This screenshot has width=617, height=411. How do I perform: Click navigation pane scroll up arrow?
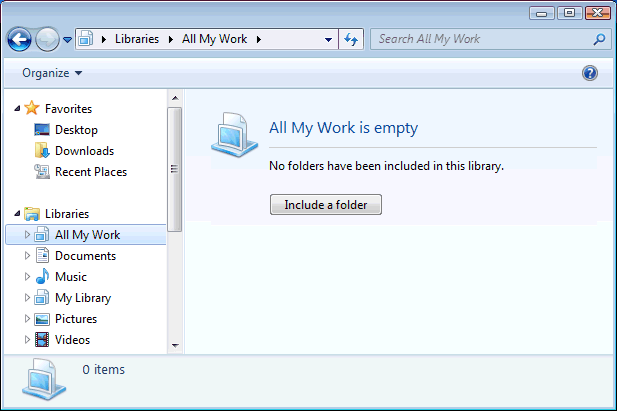tap(175, 98)
